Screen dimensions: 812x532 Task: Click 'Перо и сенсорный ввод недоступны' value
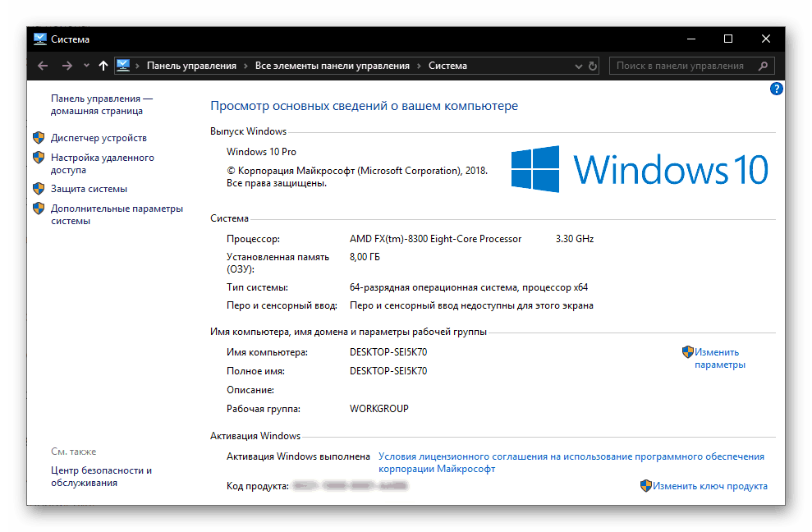pos(471,305)
